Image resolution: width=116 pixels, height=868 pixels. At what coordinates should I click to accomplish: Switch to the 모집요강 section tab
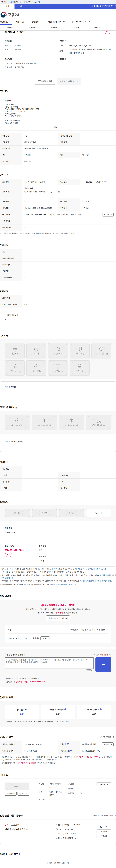point(11,28)
